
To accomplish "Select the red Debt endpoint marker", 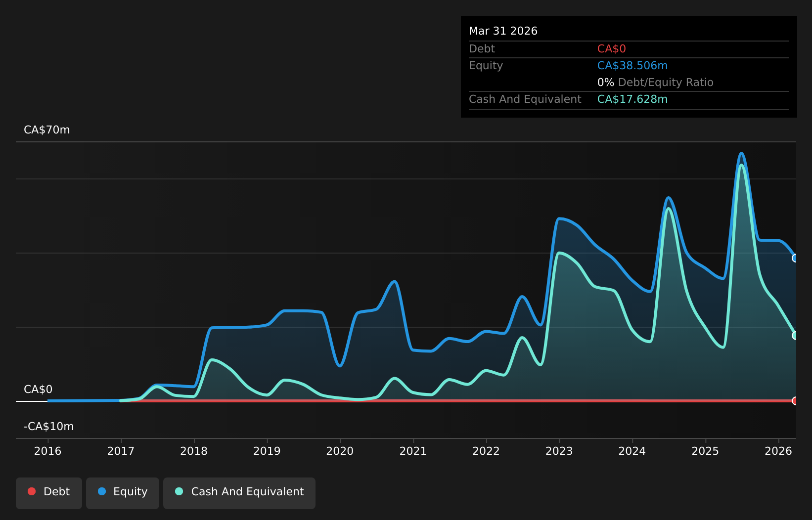I will point(795,401).
